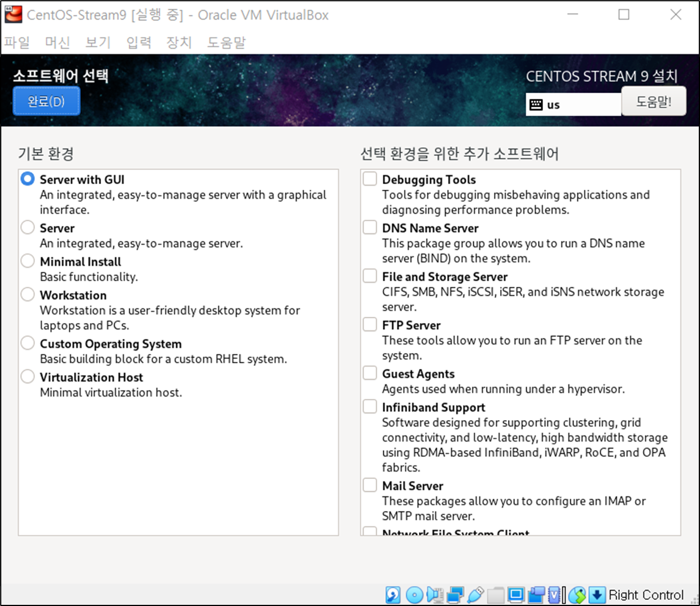The height and width of the screenshot is (606, 700).
Task: Click the 'Right Control' host key text
Action: click(646, 595)
